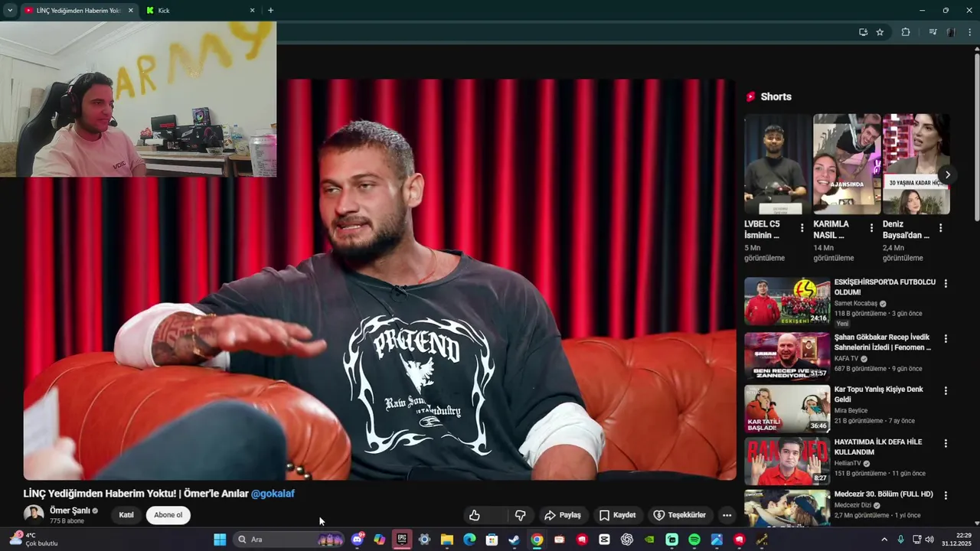Open microphone indicator in system tray
The width and height of the screenshot is (980, 551).
[x=900, y=540]
